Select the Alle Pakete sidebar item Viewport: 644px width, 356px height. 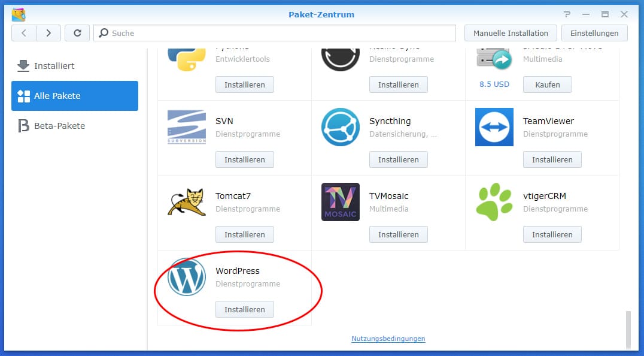pyautogui.click(x=75, y=96)
